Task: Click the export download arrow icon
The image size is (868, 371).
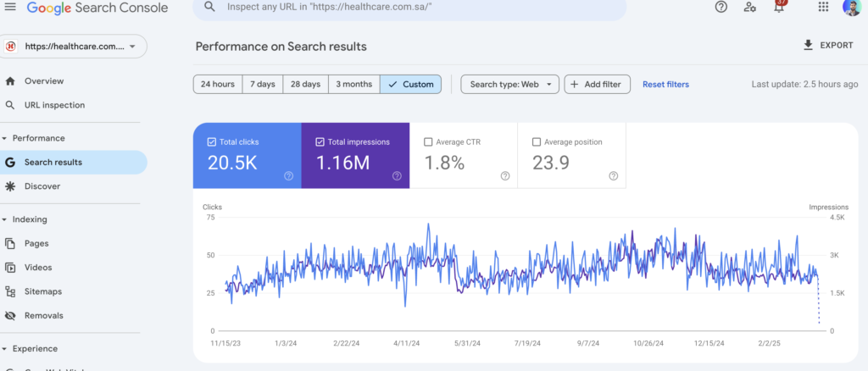Action: tap(808, 46)
